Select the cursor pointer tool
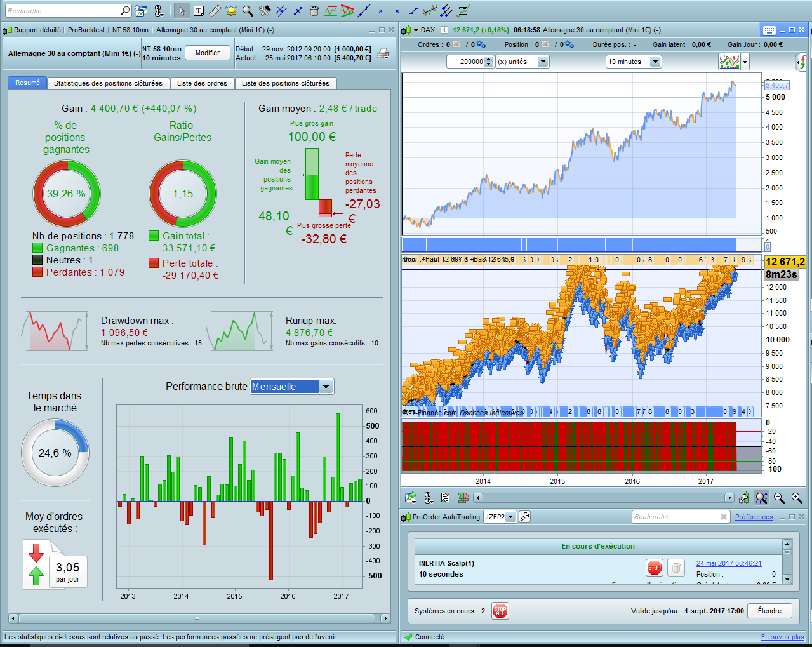Viewport: 812px width, 647px height. coord(182,11)
